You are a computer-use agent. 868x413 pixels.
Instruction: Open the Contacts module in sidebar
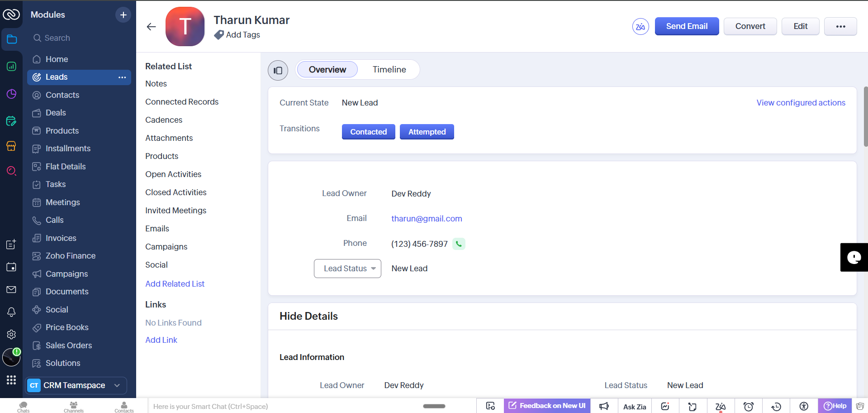click(x=62, y=95)
